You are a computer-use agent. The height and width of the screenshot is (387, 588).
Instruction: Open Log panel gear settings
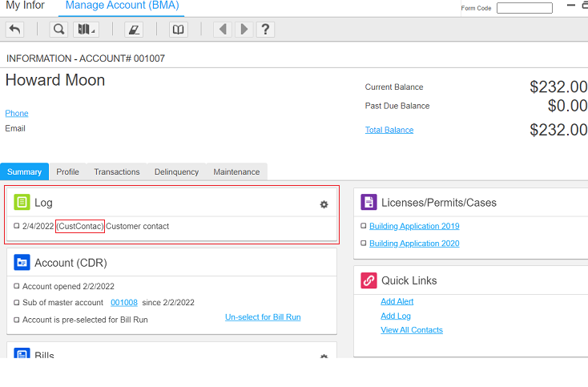point(324,204)
